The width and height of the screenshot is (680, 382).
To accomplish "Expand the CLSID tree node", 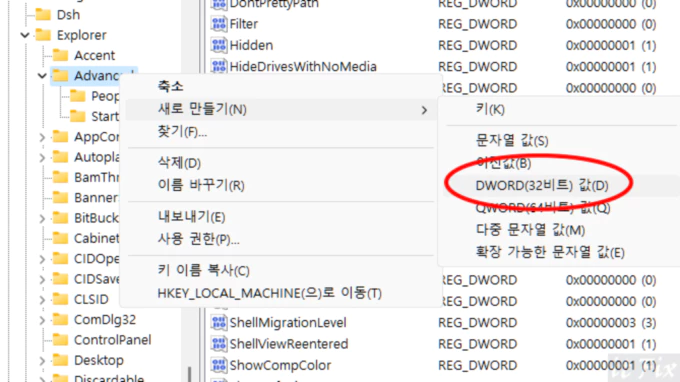I will (42, 300).
